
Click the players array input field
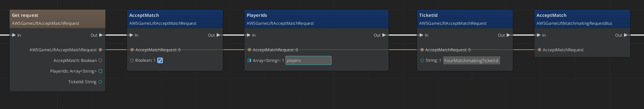(x=308, y=60)
